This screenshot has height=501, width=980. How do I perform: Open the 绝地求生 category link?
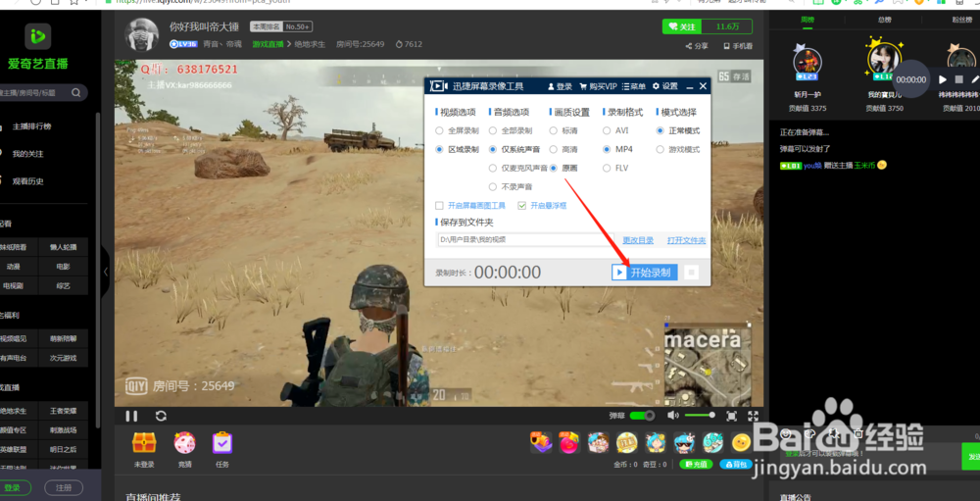point(310,44)
